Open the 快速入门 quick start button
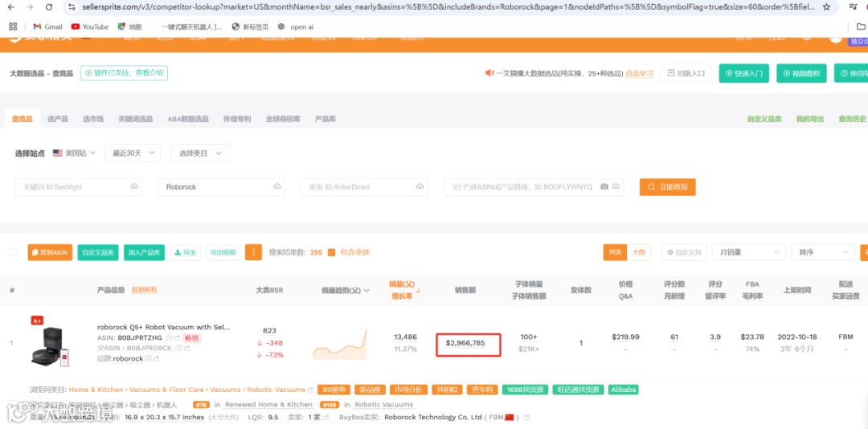 pos(744,73)
